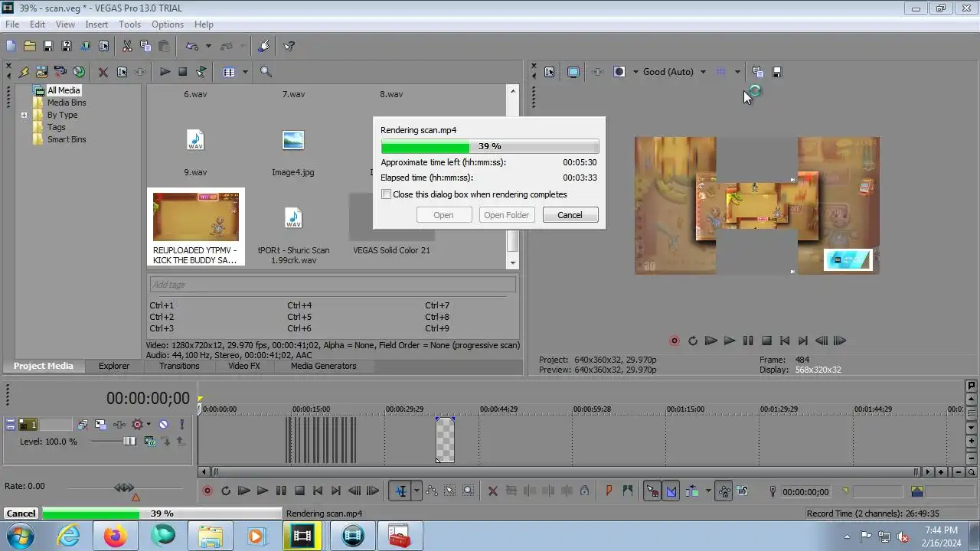Image resolution: width=980 pixels, height=551 pixels.
Task: Click the What's This help icon
Action: [289, 46]
